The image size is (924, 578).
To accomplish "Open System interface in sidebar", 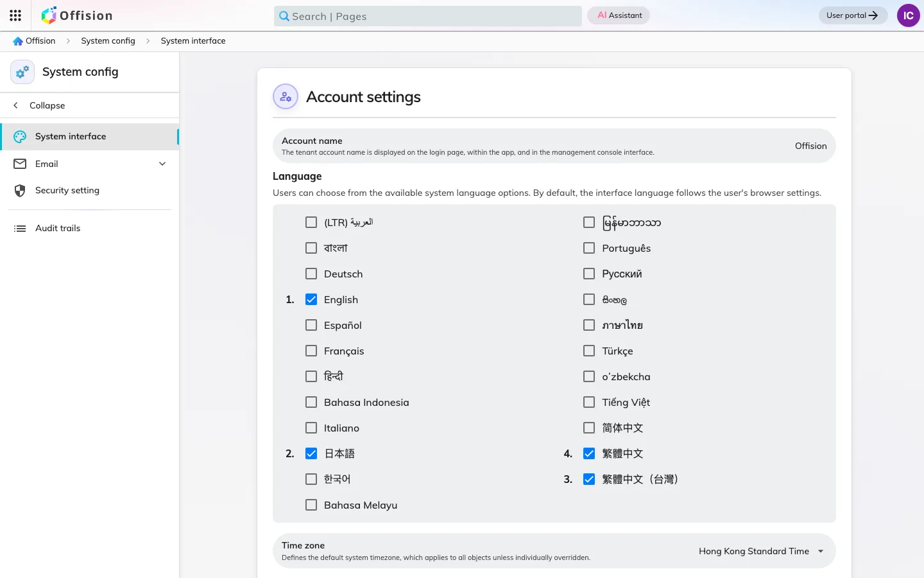I will 90,137.
